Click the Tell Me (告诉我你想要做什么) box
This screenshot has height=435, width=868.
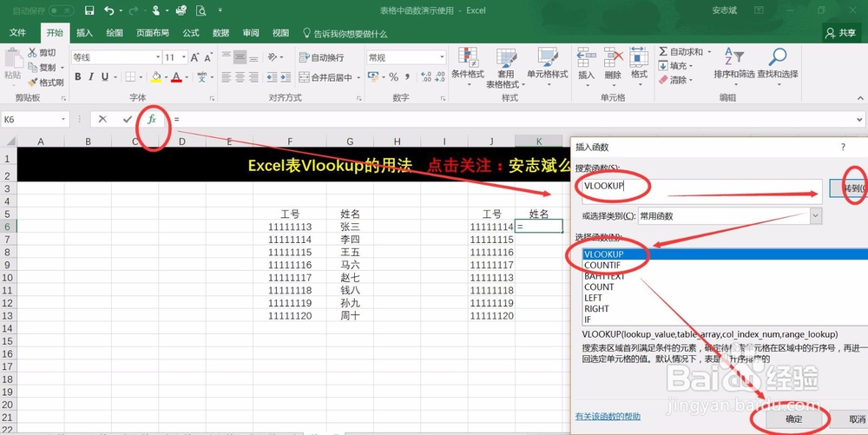pos(345,34)
